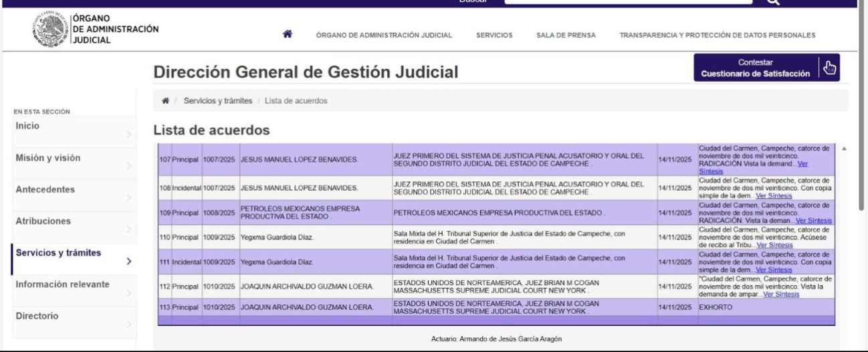Click the breadcrumb home icon
This screenshot has height=352, width=868.
click(x=165, y=100)
